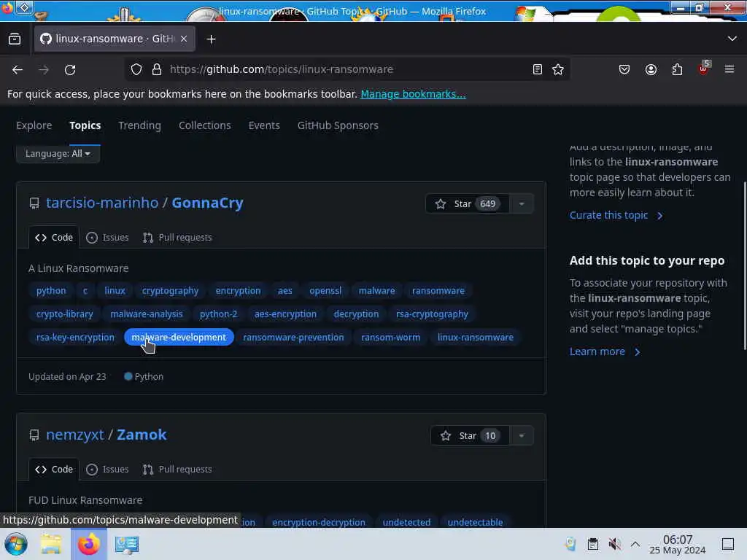Click the malware-analysis topic tag
The width and height of the screenshot is (747, 560).
coord(146,314)
